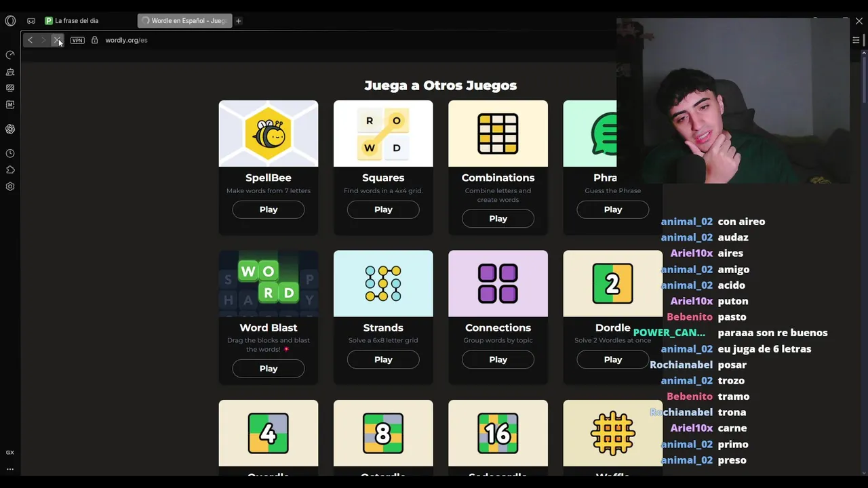Play the Strands game
Viewport: 868px width, 488px height.
383,359
